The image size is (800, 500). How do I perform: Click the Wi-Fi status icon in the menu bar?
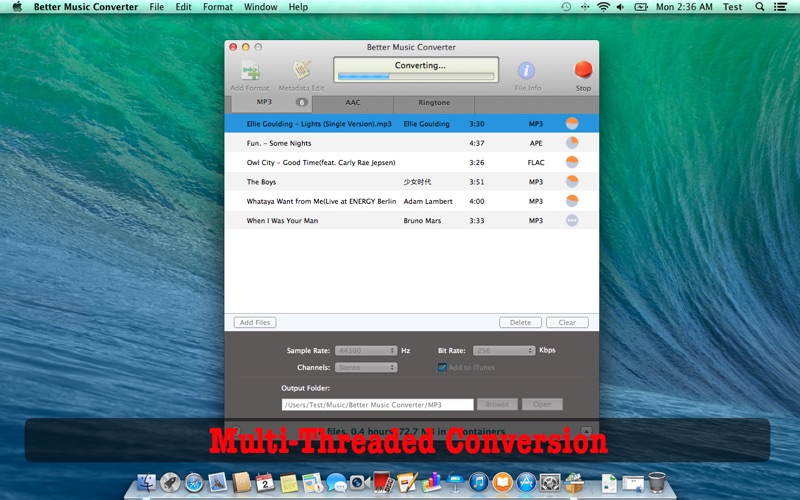(603, 7)
